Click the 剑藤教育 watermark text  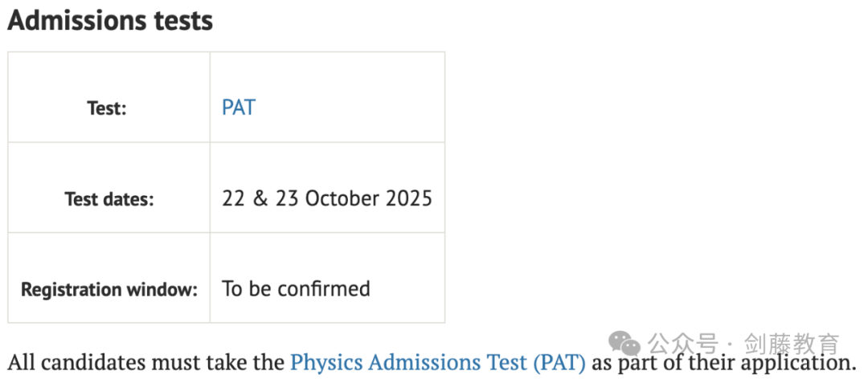pyautogui.click(x=792, y=344)
